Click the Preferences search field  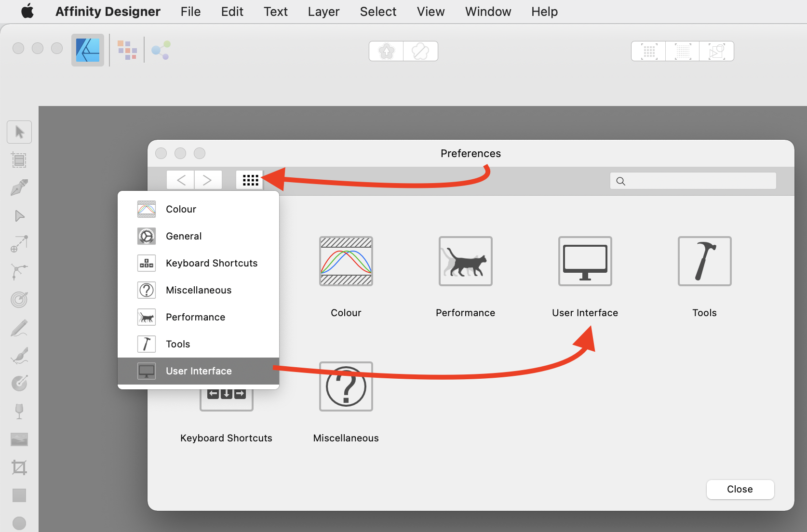pos(693,181)
